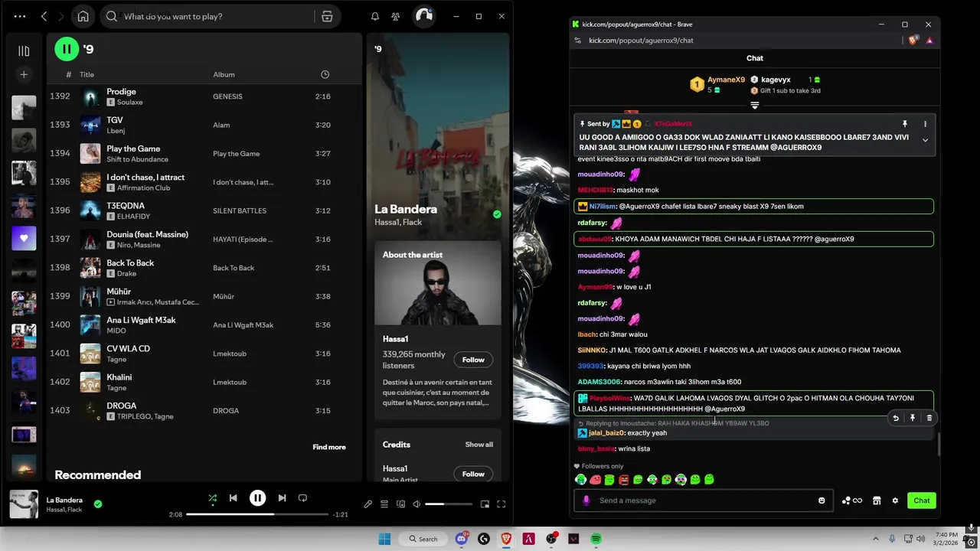Follow Hassa1 in the Credits section
The width and height of the screenshot is (980, 551).
473,474
